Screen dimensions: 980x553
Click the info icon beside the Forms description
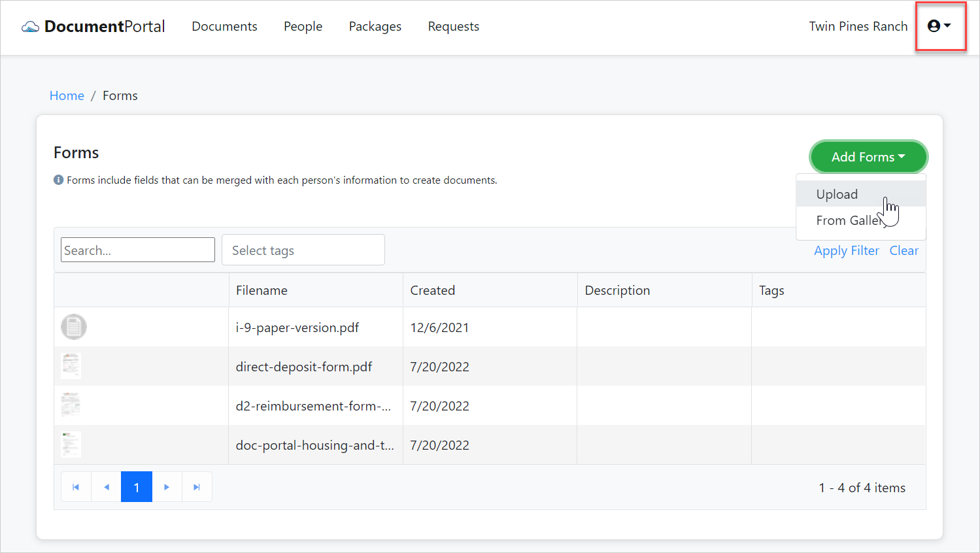(58, 180)
